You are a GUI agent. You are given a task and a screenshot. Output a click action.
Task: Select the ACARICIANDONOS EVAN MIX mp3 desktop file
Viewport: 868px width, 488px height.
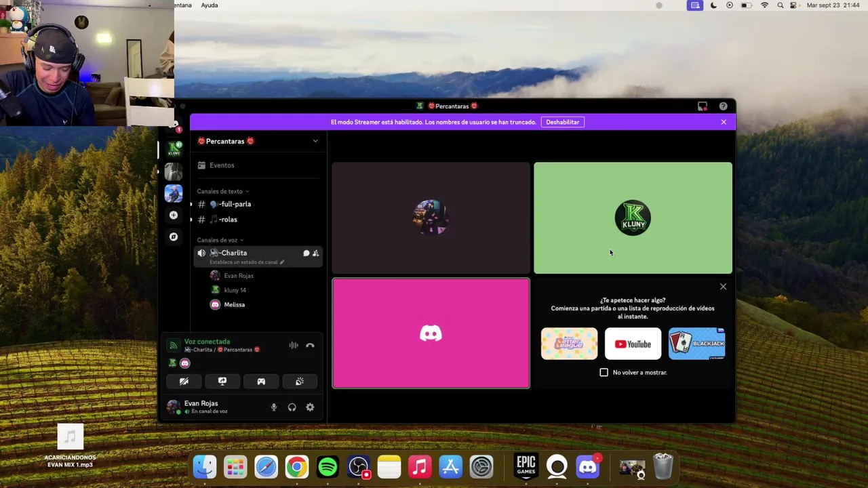pos(71,446)
